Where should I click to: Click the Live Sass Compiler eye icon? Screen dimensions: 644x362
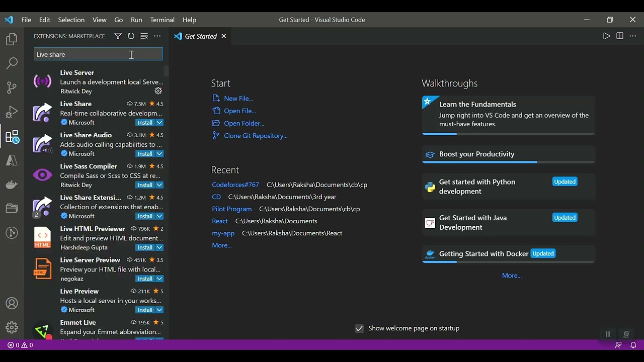pos(43,175)
